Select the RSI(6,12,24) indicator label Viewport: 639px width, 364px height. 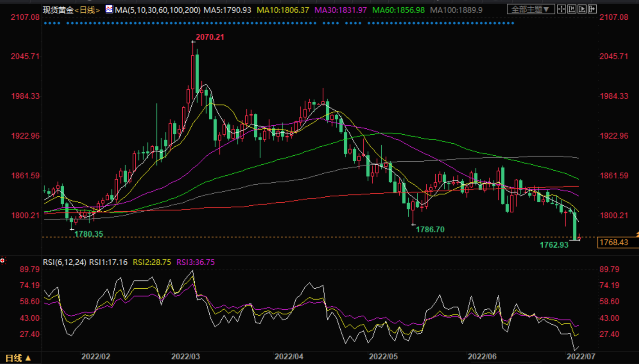tap(65, 262)
